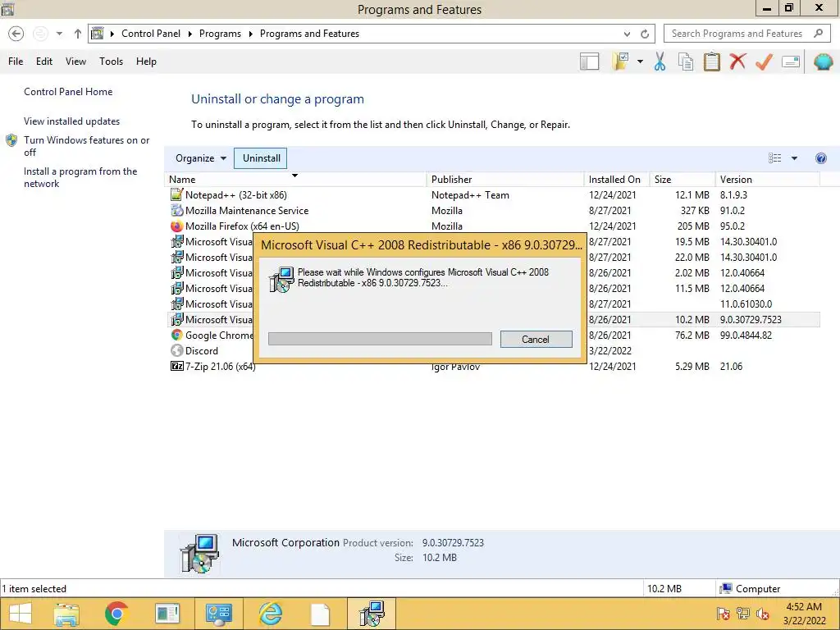The width and height of the screenshot is (840, 630).
Task: Click the Uninstall button
Action: (261, 158)
